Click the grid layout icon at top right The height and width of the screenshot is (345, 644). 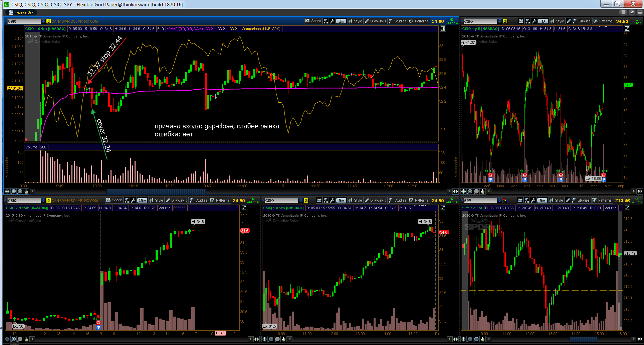point(623,12)
